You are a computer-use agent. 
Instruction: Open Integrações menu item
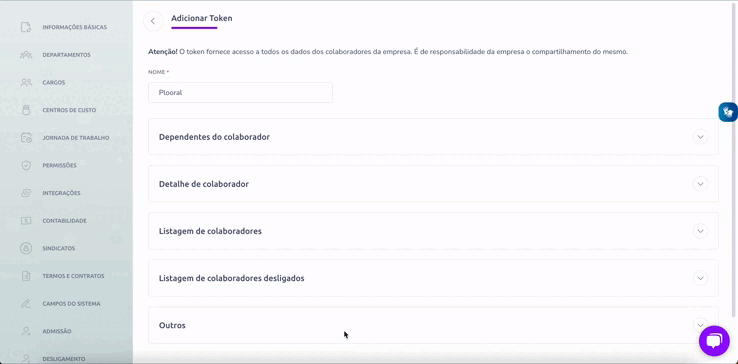point(61,193)
